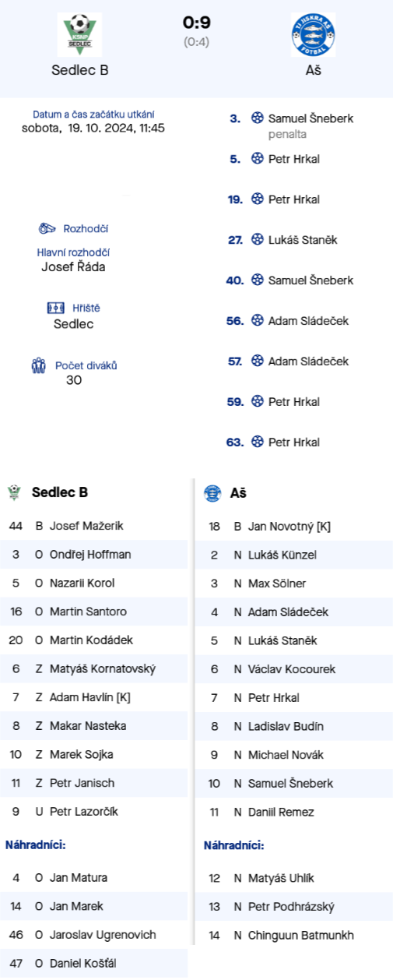Open Sedlec B team name in header

pyautogui.click(x=79, y=70)
